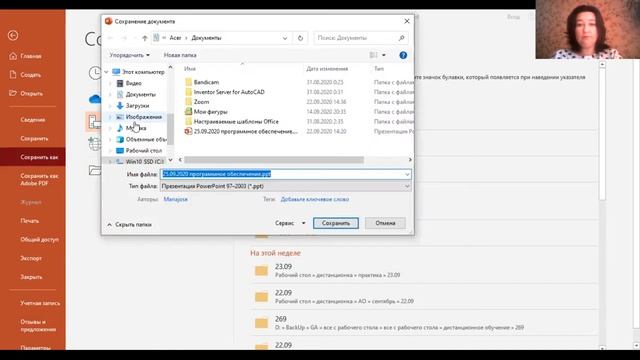Open the help icon in save dialog
This screenshot has width=640, height=360.
(403, 56)
